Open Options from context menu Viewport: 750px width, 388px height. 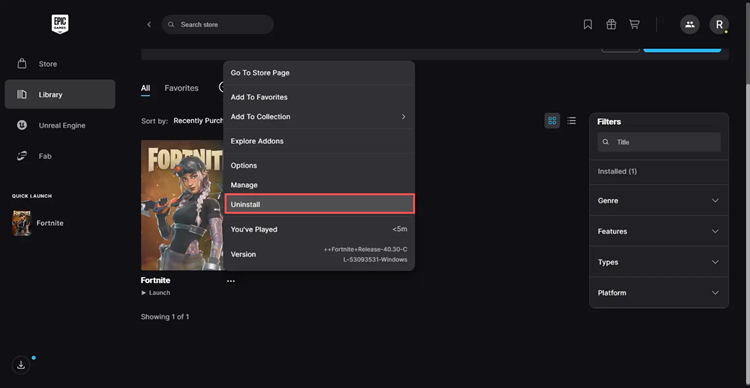[319, 166]
